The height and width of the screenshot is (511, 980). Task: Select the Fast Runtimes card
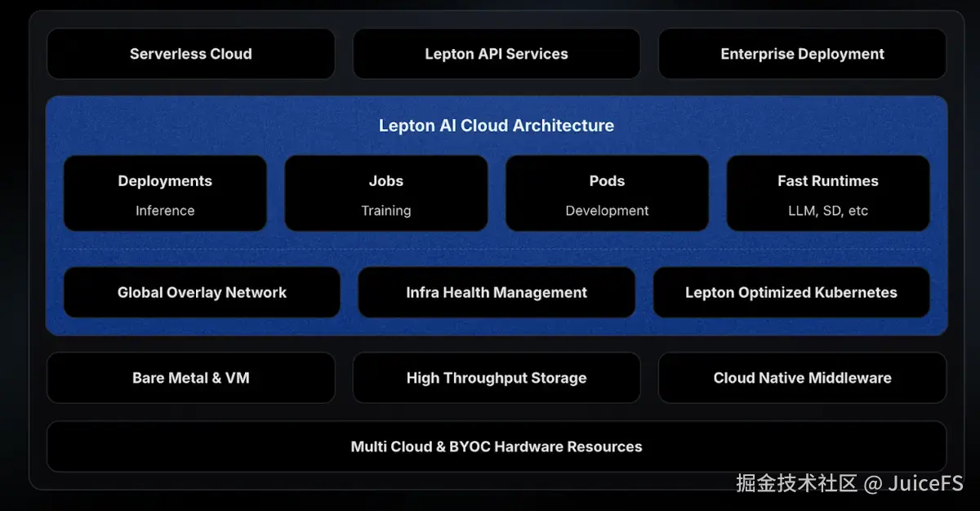[828, 193]
